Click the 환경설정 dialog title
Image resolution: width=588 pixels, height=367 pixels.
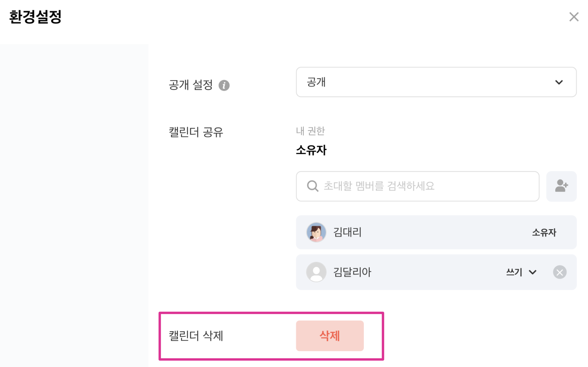(x=35, y=17)
